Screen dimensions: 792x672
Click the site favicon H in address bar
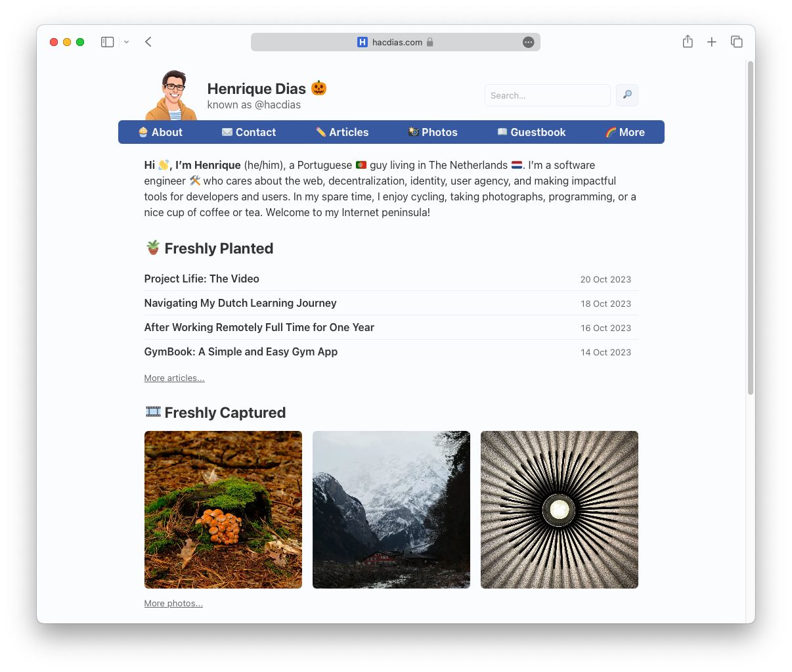[x=362, y=42]
